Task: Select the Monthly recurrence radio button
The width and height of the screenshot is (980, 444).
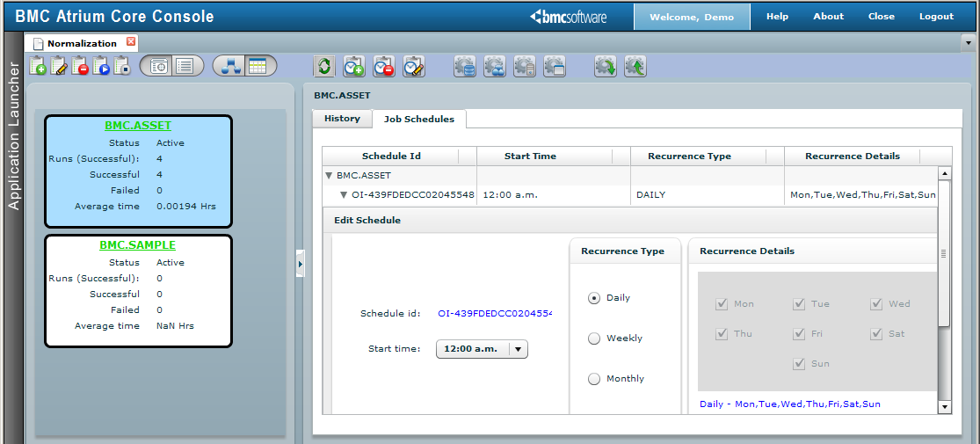Action: click(x=594, y=379)
